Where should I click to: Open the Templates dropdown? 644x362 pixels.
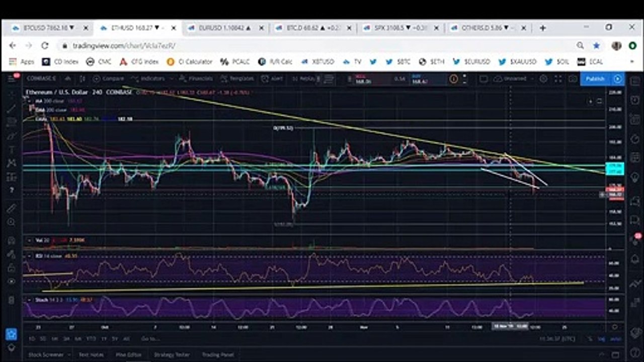click(237, 79)
